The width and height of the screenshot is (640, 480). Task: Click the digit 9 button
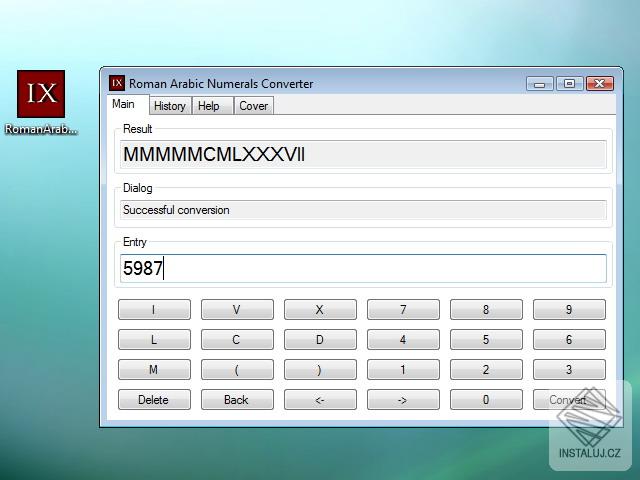(569, 309)
